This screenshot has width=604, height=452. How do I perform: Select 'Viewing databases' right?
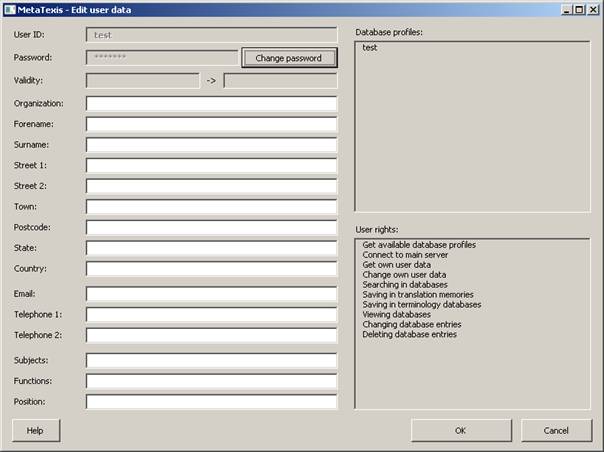click(x=397, y=314)
